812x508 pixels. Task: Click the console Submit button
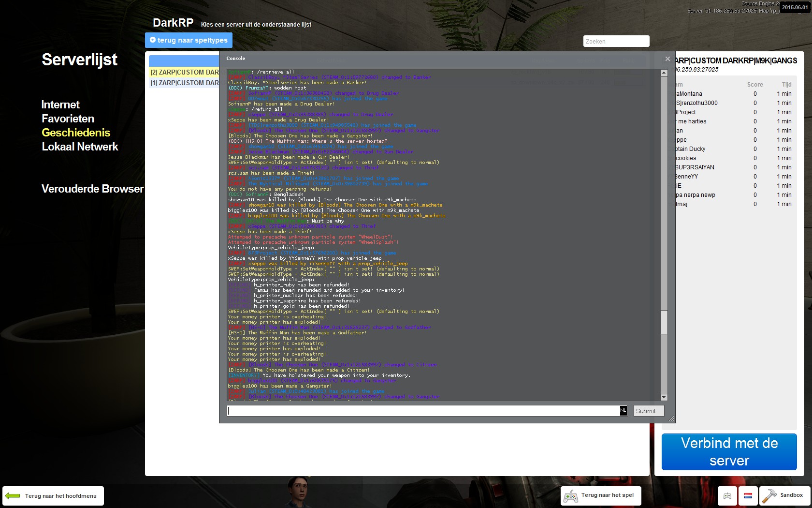tap(649, 411)
